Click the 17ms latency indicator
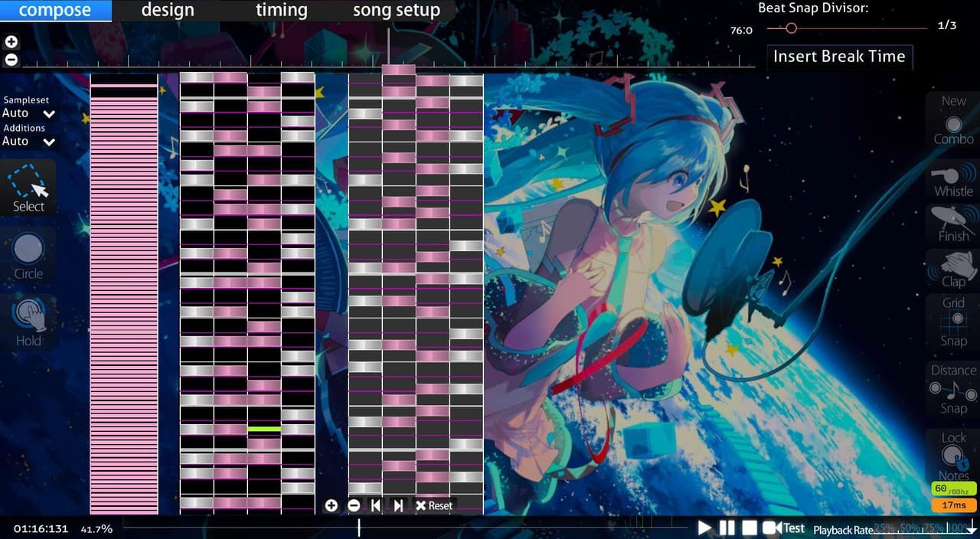 [952, 505]
